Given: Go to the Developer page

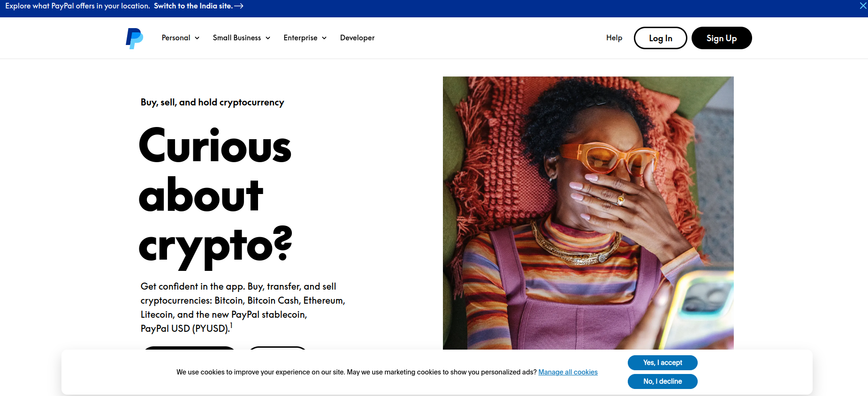Looking at the screenshot, I should pyautogui.click(x=357, y=38).
